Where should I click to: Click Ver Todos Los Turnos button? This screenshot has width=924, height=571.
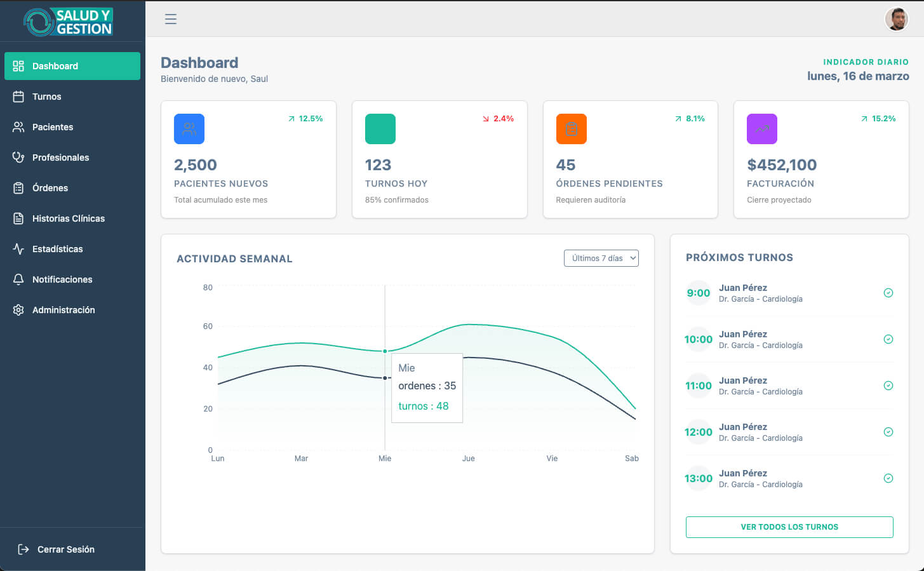tap(789, 527)
